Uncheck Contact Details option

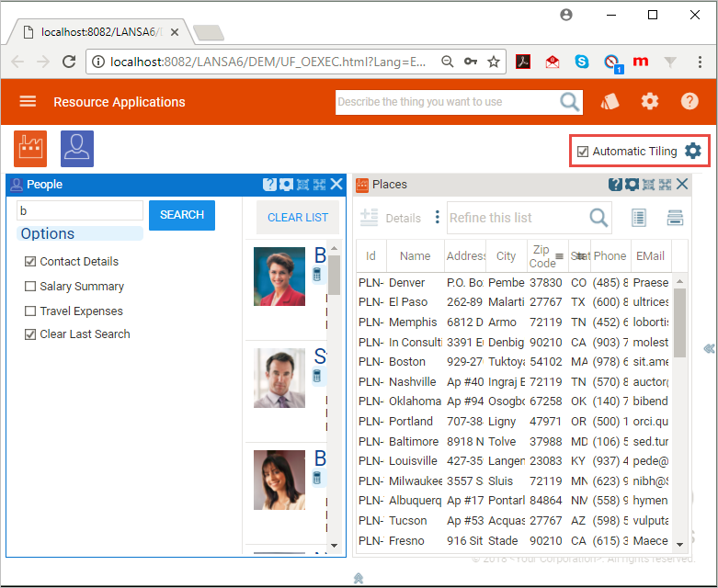(x=30, y=261)
